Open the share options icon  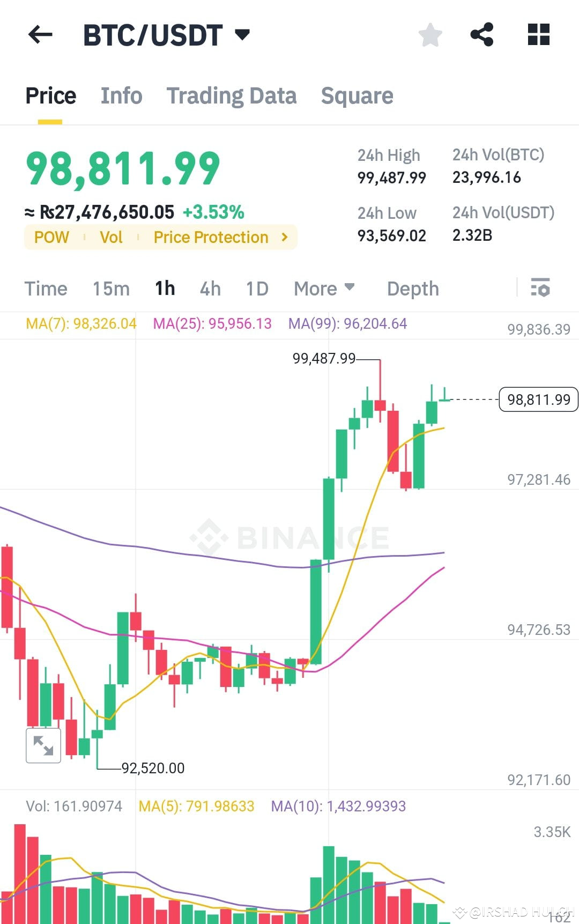(482, 34)
